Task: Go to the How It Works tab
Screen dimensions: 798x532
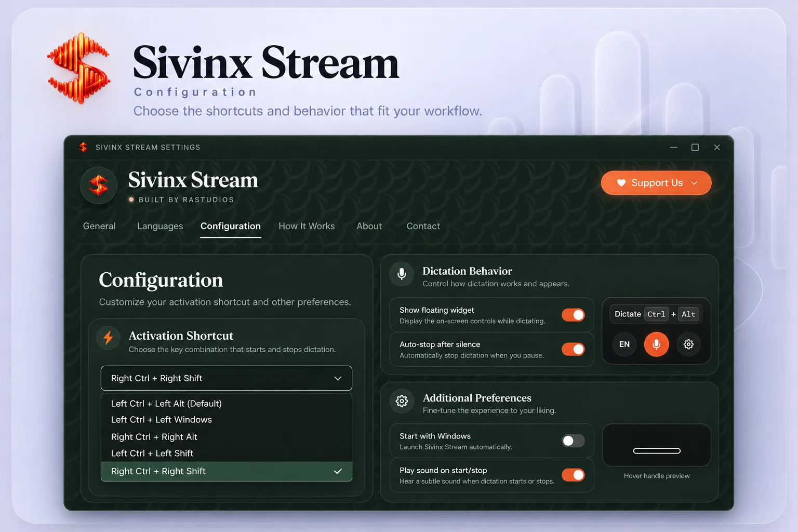Action: point(307,226)
